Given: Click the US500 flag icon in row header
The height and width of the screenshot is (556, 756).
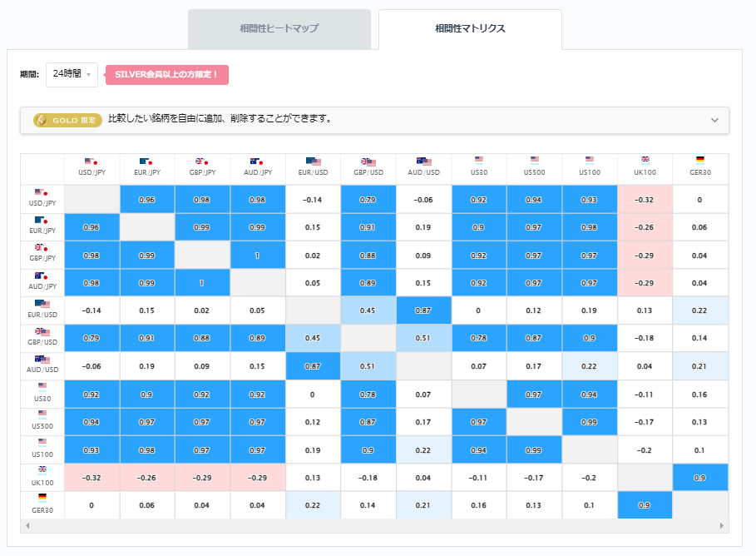Looking at the screenshot, I should pos(42,415).
